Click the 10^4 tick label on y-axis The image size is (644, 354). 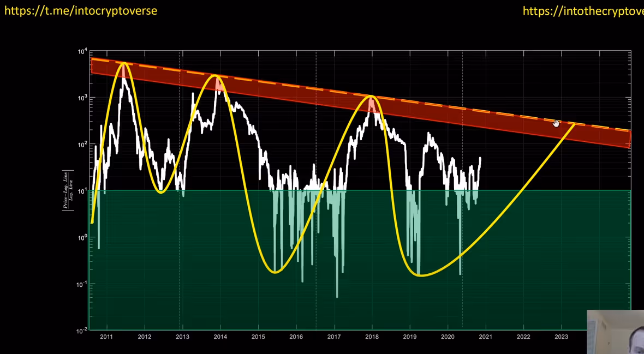point(82,52)
